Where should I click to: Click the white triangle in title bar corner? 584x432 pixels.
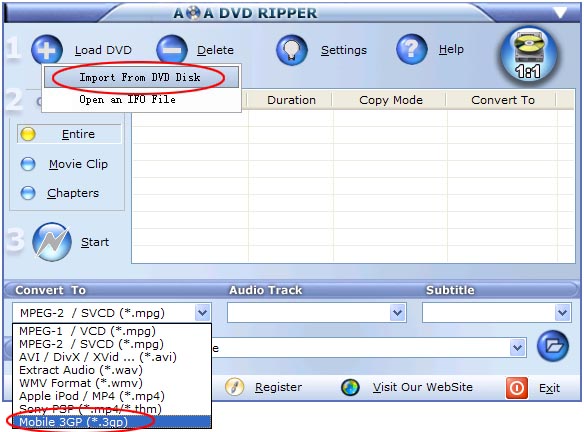[560, 13]
